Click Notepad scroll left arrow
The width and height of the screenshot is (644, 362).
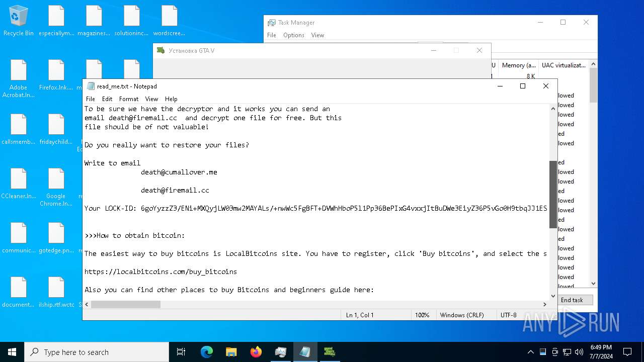87,304
